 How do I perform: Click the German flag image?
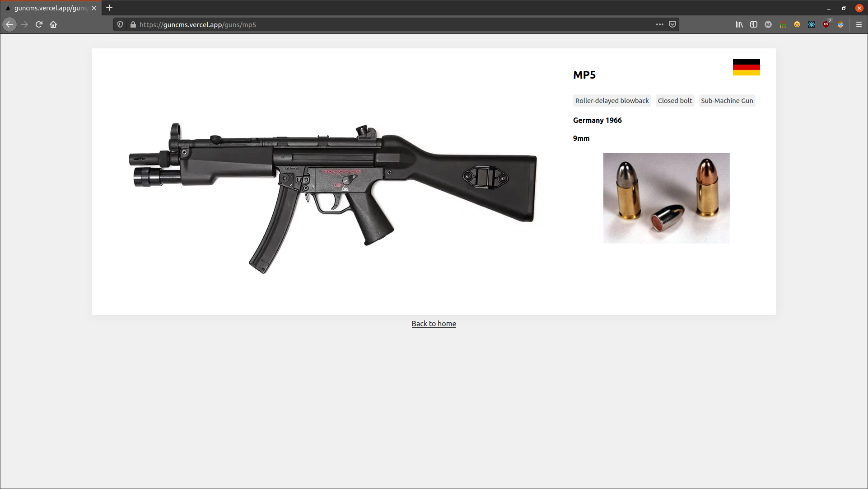(746, 67)
